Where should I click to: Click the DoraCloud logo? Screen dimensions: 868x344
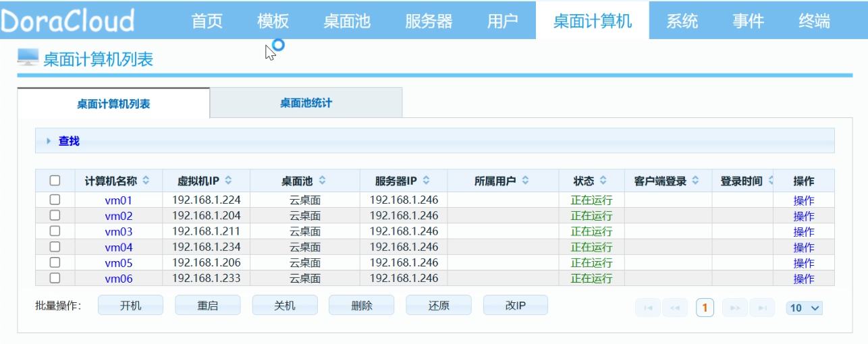[67, 20]
